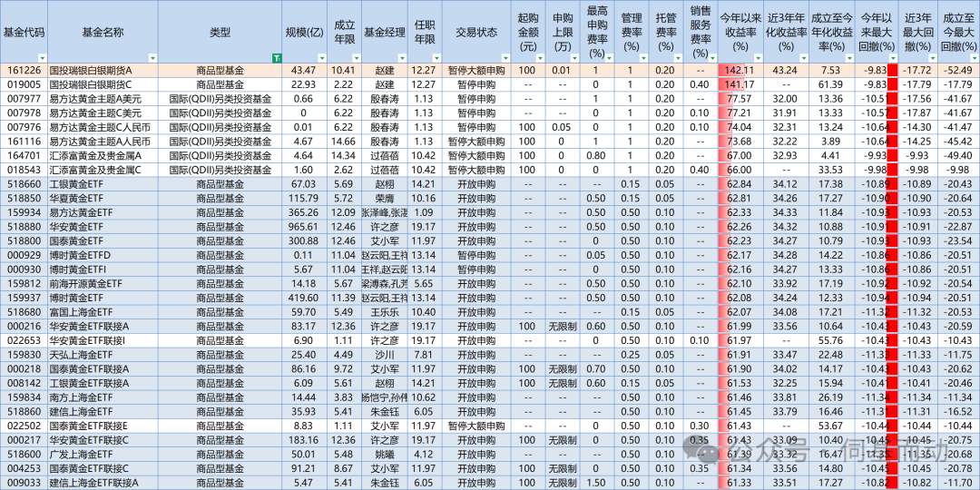Viewport: 980px width, 490px height.
Task: Open the 成立至今最大回撤 column filter dropdown
Action: click(x=973, y=58)
